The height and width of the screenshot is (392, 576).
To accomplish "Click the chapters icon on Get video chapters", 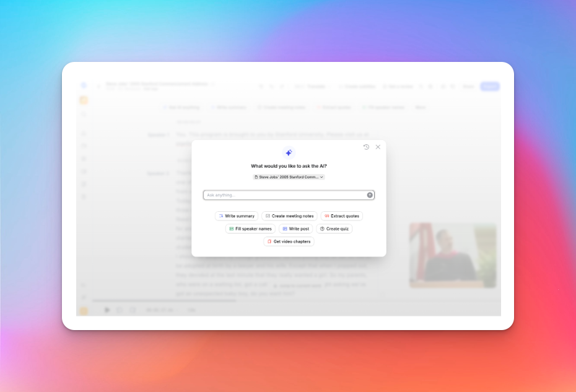I will pyautogui.click(x=269, y=242).
